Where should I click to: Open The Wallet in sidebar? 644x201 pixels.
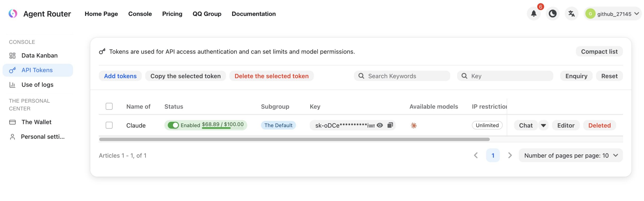click(36, 122)
